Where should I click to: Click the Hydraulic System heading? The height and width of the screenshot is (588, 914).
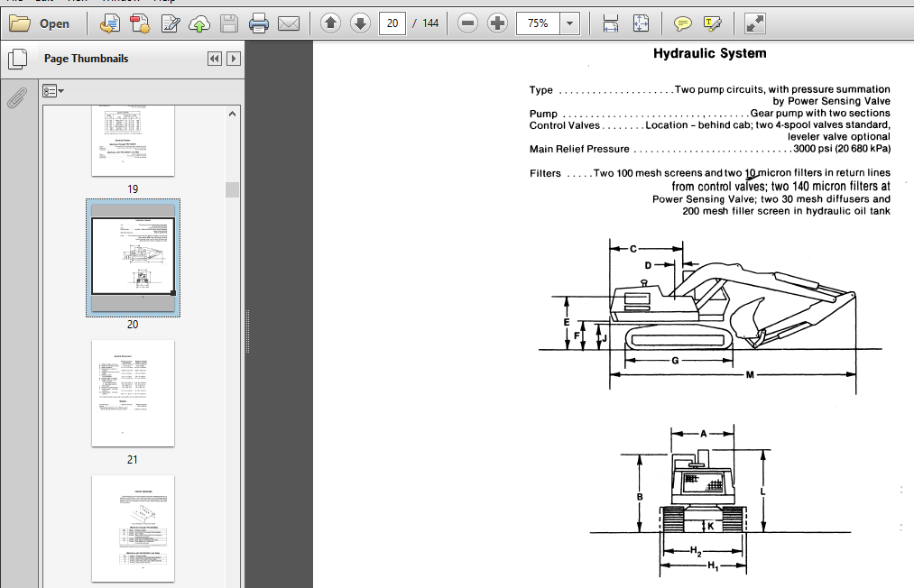pos(709,53)
